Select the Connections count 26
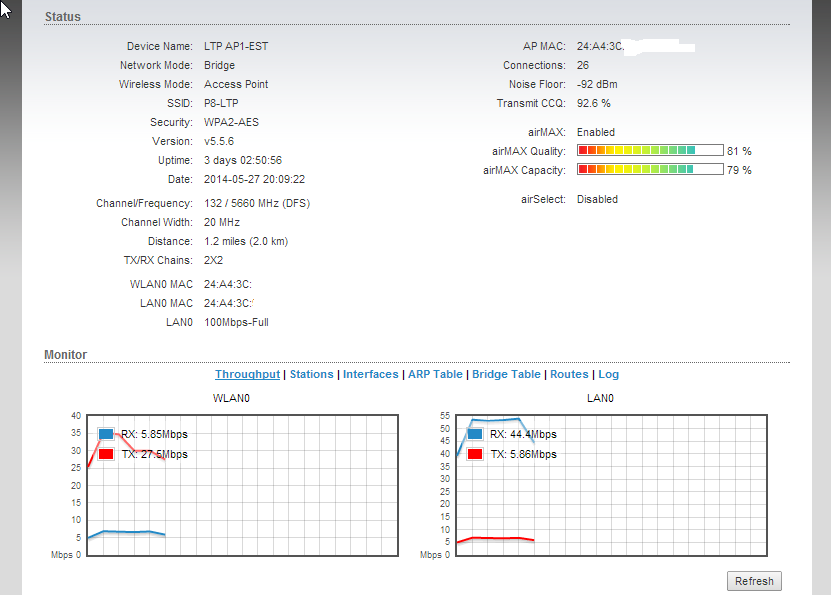This screenshot has height=595, width=831. [x=583, y=65]
